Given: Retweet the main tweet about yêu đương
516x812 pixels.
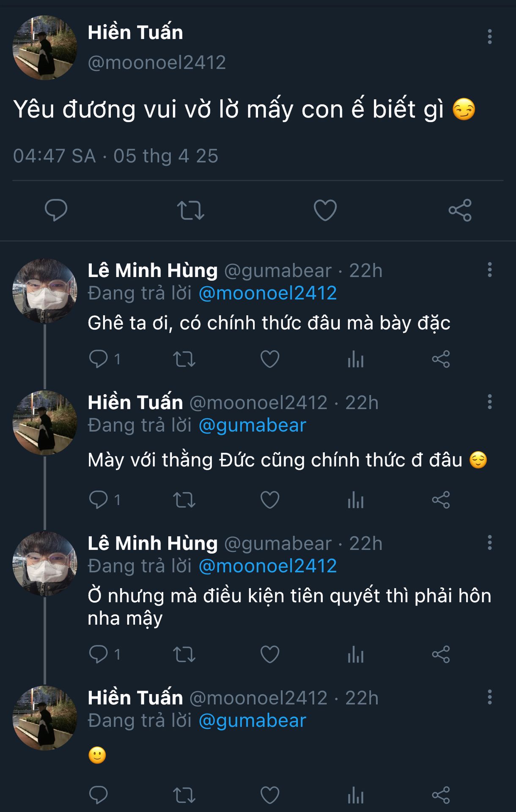Looking at the screenshot, I should tap(190, 210).
